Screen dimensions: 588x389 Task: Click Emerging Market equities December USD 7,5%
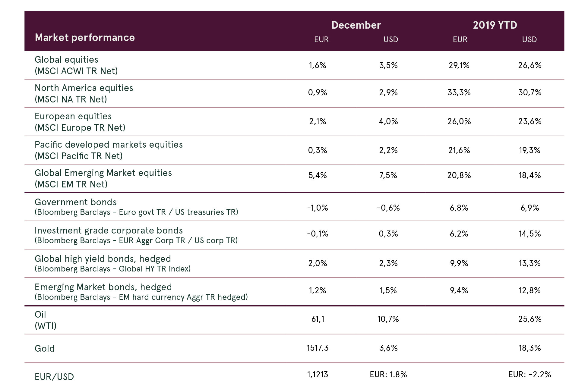coord(388,175)
